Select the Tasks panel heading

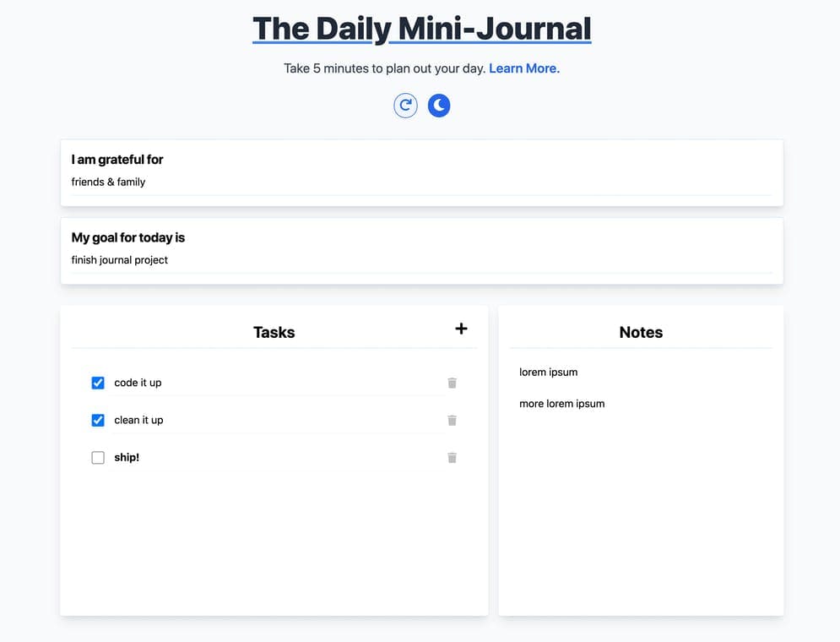pyautogui.click(x=274, y=332)
